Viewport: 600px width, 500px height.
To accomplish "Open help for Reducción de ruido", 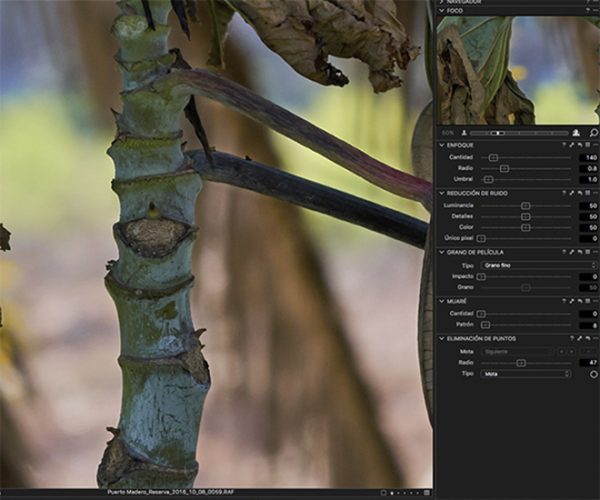I will point(564,193).
